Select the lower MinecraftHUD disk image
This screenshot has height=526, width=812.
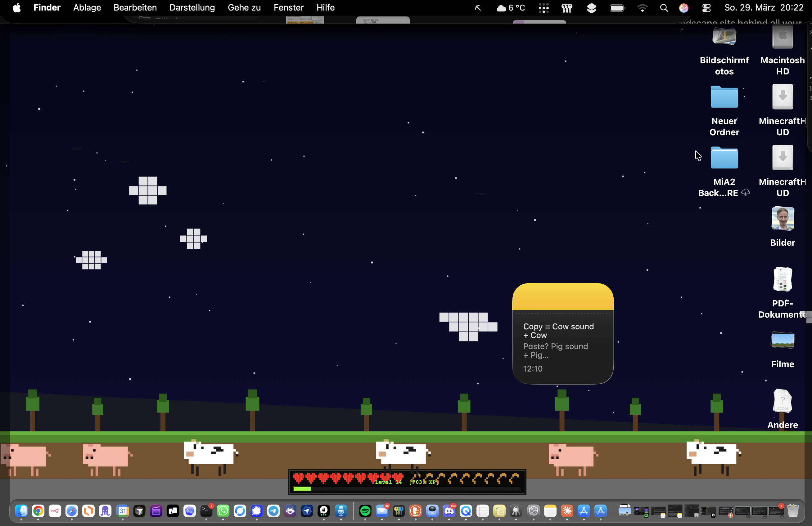click(x=783, y=158)
